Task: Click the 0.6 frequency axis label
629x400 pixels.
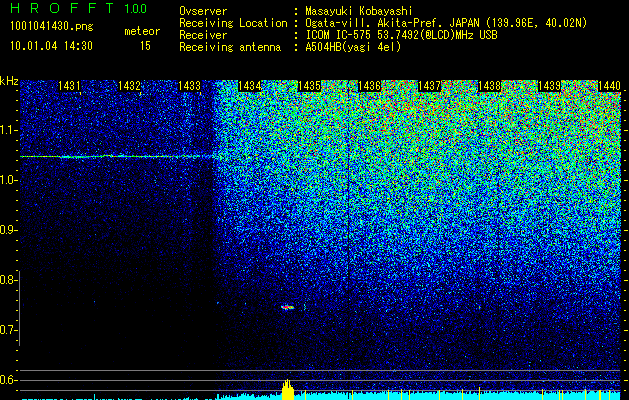Action: (8, 380)
